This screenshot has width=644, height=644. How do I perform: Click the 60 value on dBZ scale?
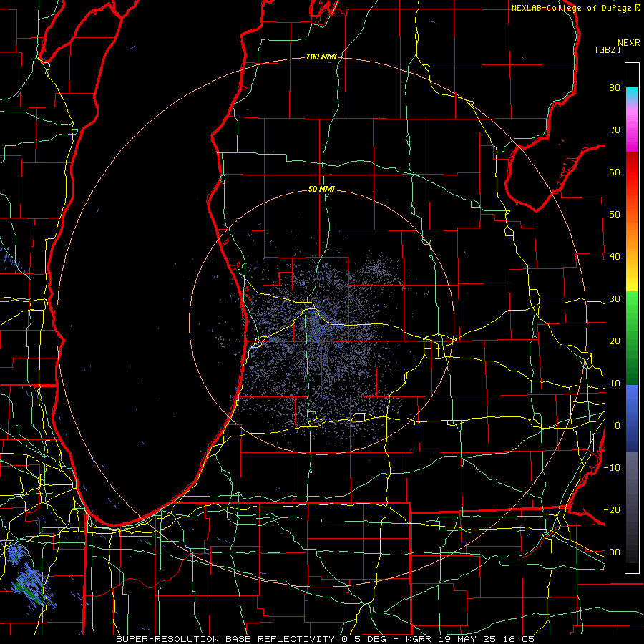(615, 172)
